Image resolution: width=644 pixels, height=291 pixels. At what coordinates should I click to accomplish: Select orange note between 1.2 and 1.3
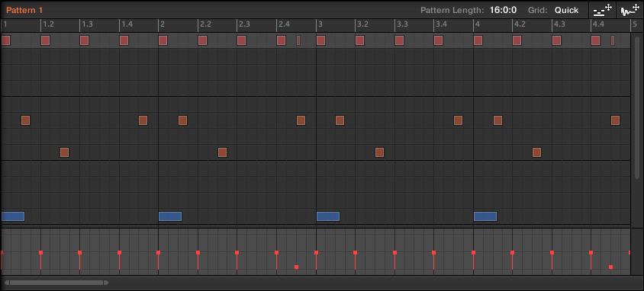(x=65, y=152)
